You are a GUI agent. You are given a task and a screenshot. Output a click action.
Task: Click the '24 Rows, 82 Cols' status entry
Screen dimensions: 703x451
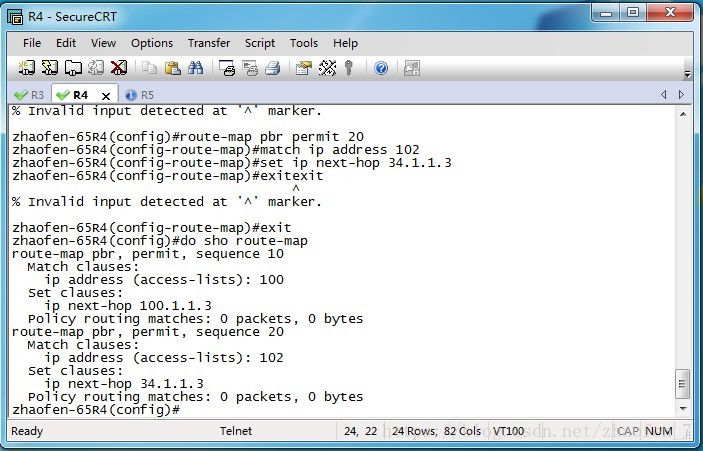(436, 431)
